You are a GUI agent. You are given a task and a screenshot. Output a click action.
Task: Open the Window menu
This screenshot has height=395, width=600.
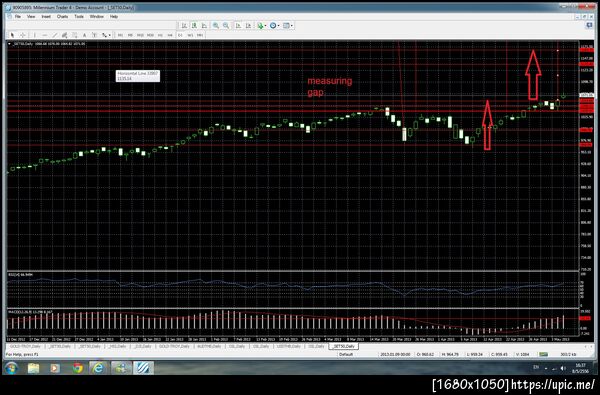click(x=96, y=16)
